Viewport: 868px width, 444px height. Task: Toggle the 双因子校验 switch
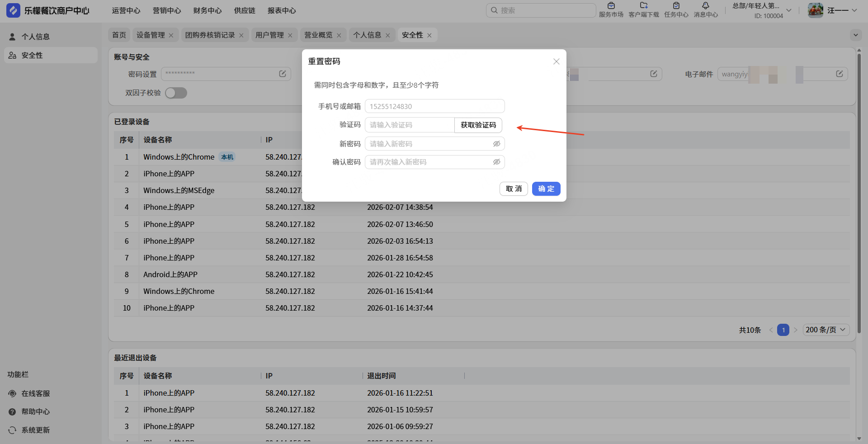[x=176, y=93]
